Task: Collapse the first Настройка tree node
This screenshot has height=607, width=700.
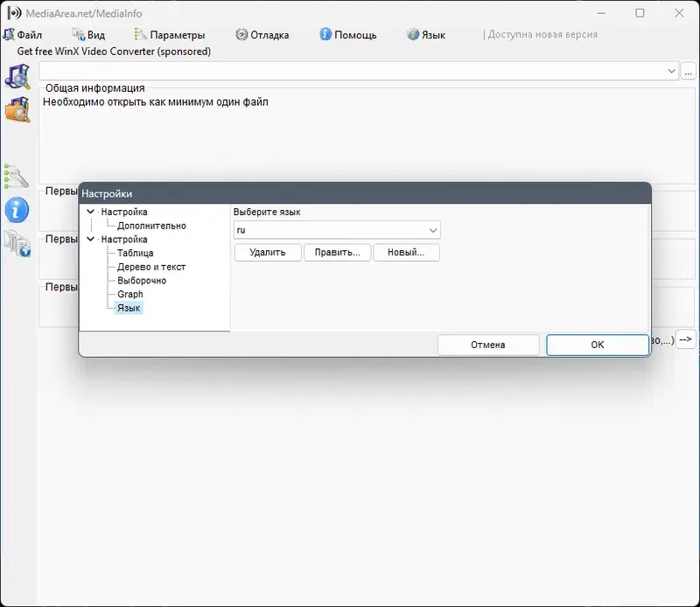Action: (90, 212)
